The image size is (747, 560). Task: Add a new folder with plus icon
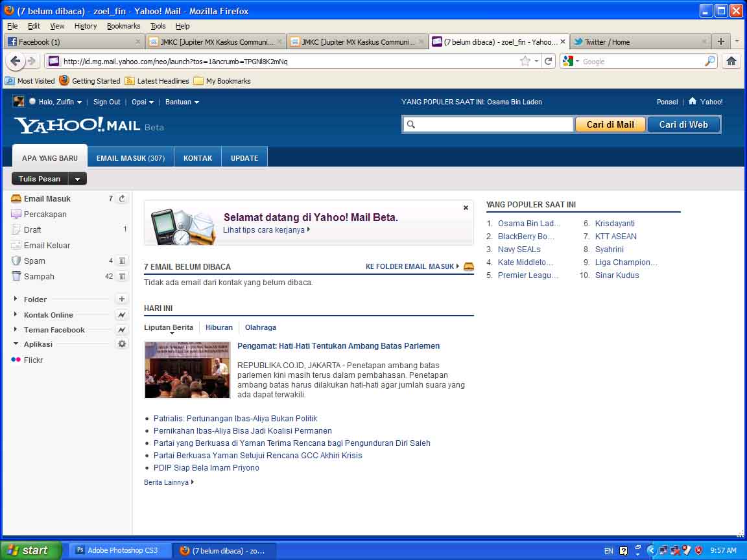coord(121,299)
